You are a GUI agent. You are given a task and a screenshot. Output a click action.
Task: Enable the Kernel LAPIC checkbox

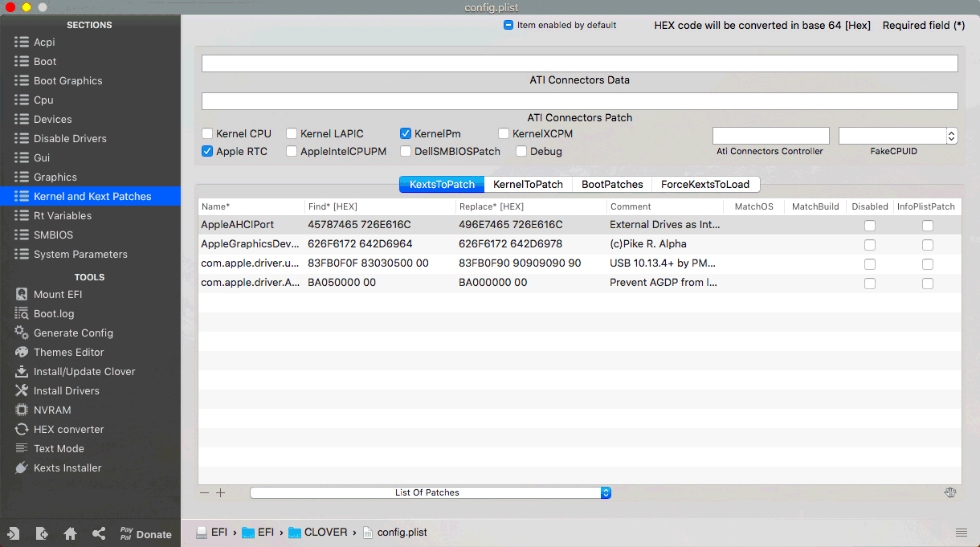[x=292, y=133]
